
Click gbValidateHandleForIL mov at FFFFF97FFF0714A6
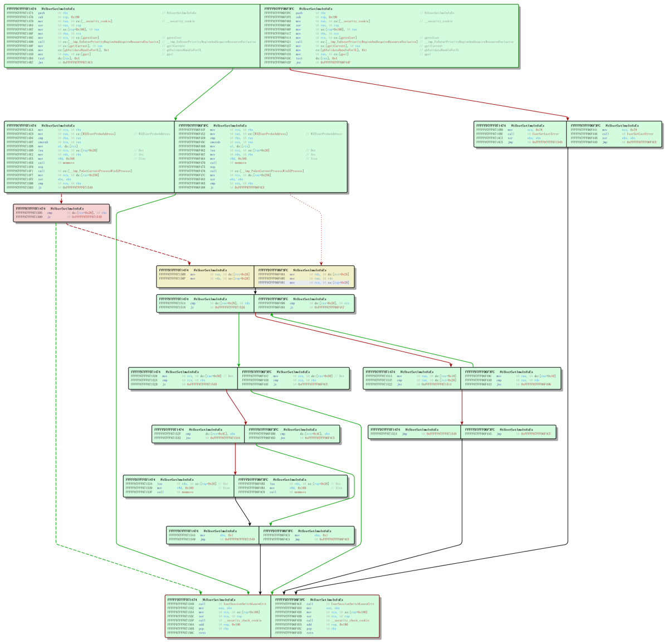pyautogui.click(x=58, y=50)
